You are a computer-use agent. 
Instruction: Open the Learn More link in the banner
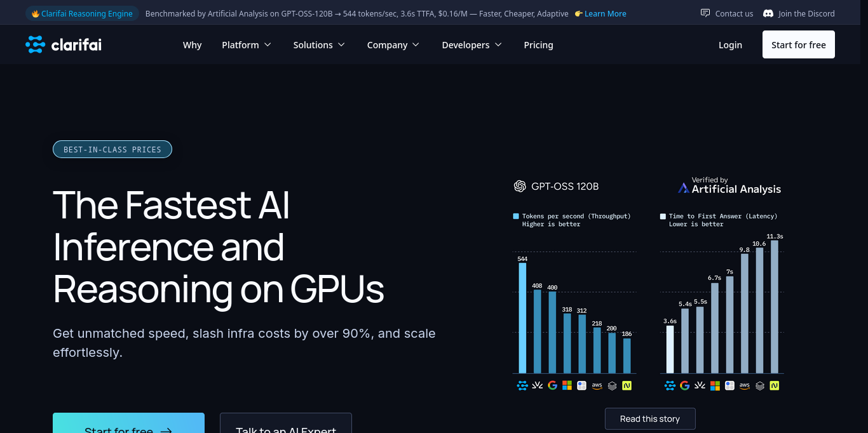pos(604,13)
